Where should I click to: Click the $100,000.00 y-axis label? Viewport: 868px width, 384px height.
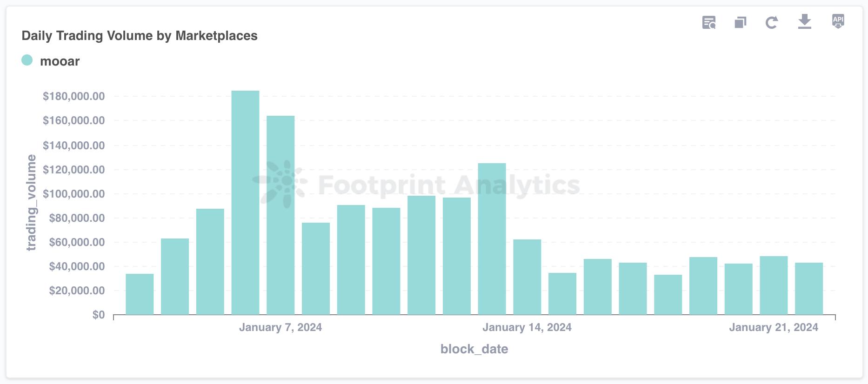point(73,194)
